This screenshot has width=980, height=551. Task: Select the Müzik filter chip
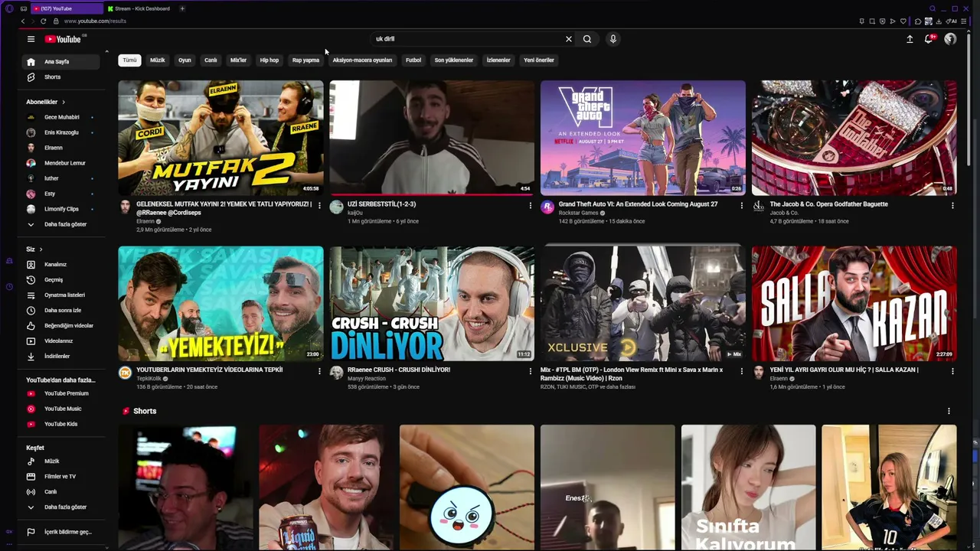pos(158,60)
